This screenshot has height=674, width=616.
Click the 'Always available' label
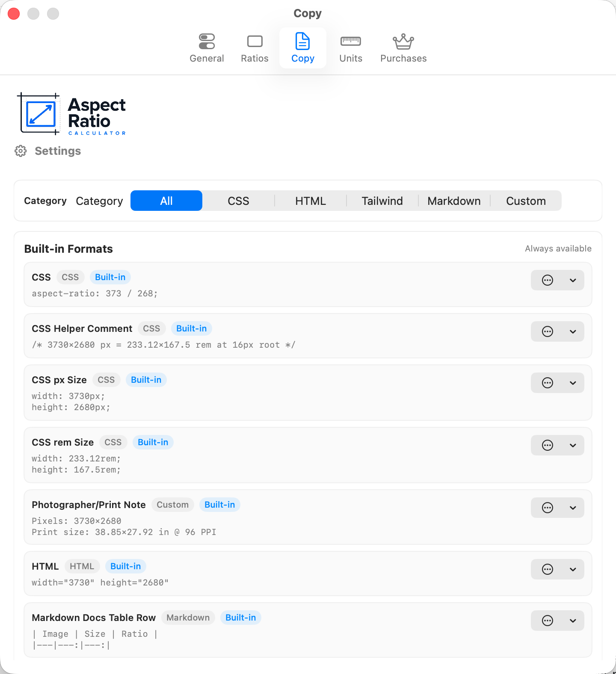558,248
